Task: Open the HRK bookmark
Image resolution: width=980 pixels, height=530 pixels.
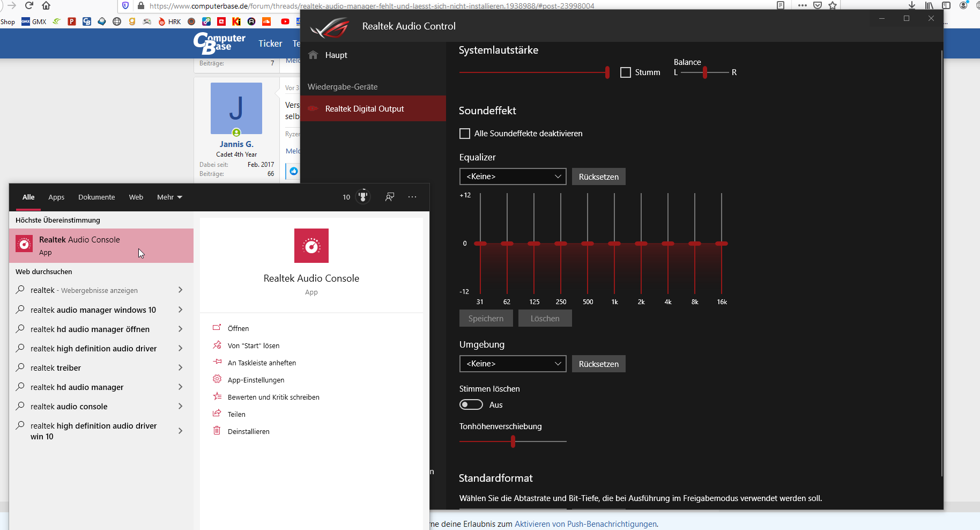Action: tap(169, 22)
